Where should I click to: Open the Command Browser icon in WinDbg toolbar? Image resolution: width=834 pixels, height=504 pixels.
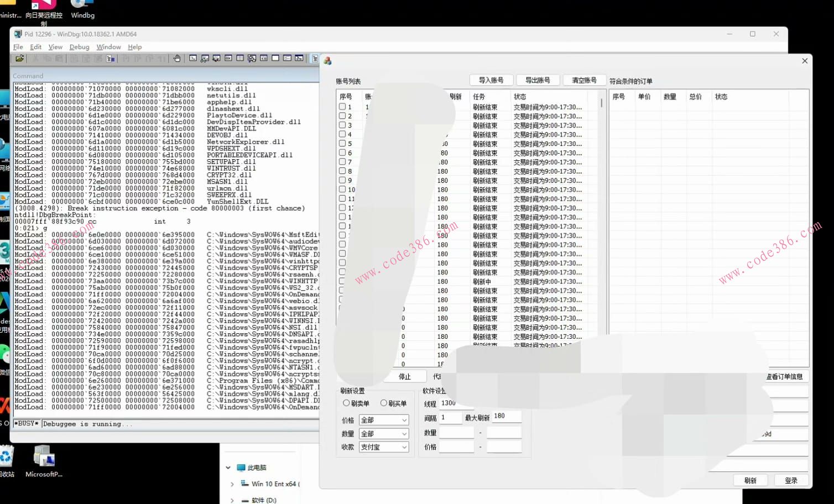[x=299, y=58]
